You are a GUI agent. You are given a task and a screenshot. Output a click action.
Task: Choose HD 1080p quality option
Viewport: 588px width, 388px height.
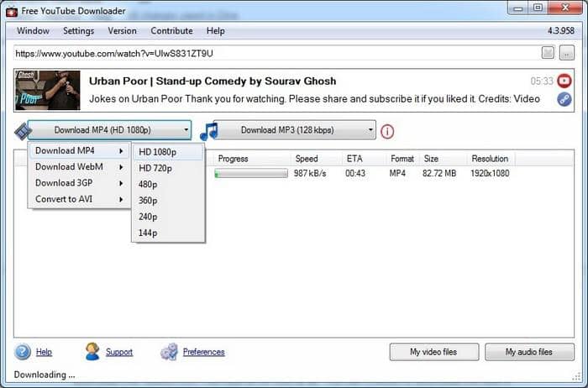coord(168,152)
